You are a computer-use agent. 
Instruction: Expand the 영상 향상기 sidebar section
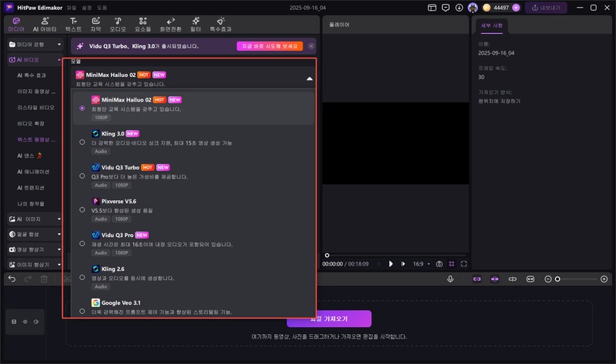[35, 249]
